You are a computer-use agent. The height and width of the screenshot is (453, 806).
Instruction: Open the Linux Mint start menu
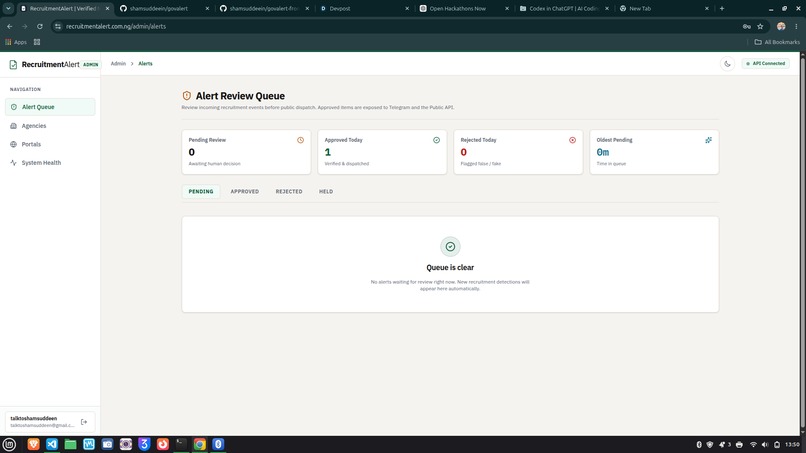(9, 444)
